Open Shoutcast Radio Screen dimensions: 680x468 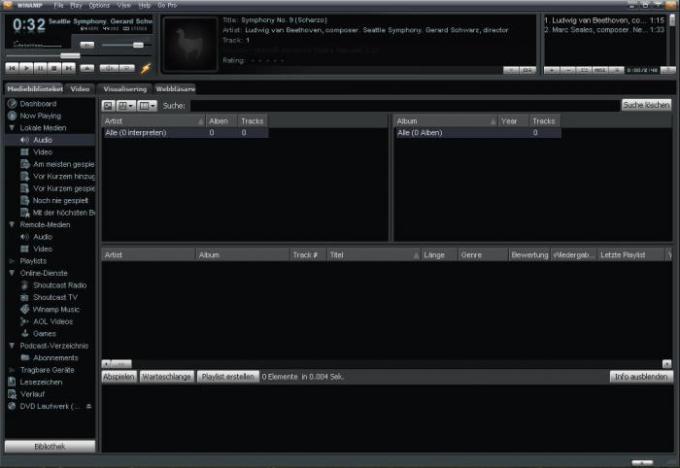[59, 285]
